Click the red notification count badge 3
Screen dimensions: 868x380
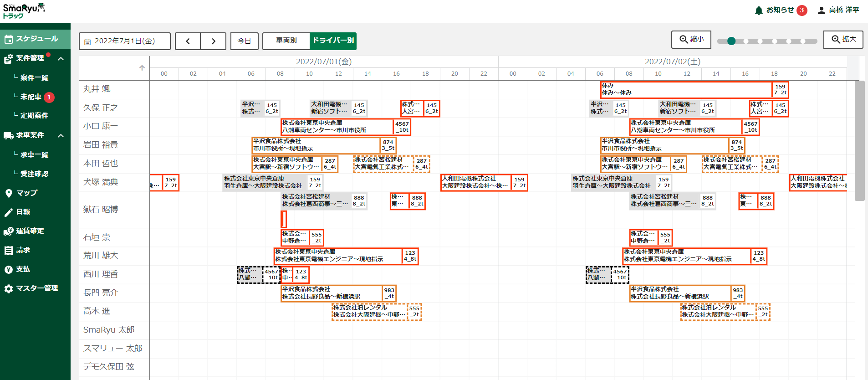point(802,10)
